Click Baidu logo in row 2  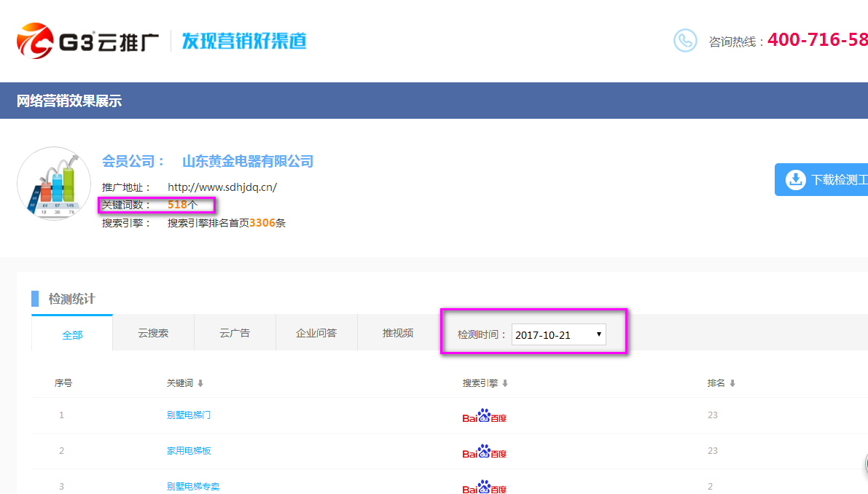[x=484, y=452]
